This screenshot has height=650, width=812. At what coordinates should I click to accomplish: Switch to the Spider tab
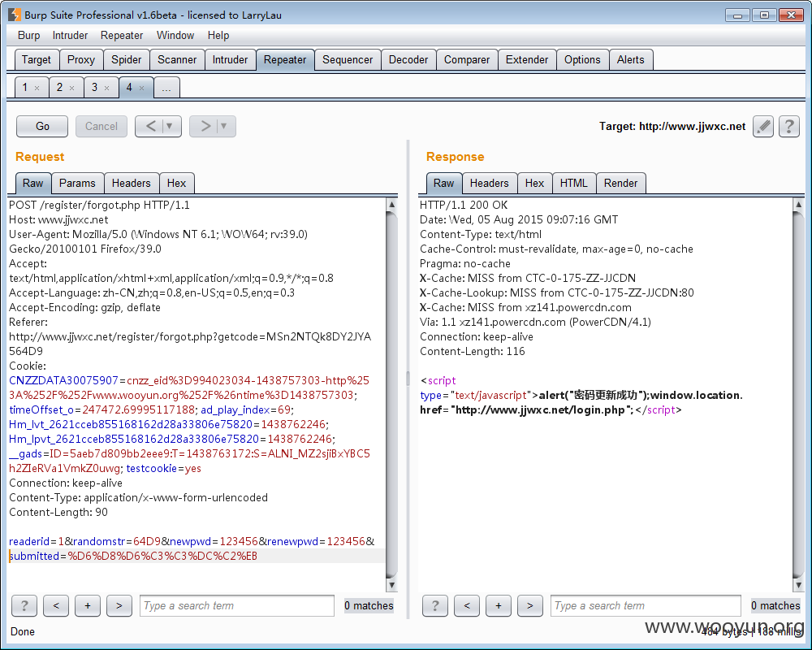pyautogui.click(x=127, y=59)
